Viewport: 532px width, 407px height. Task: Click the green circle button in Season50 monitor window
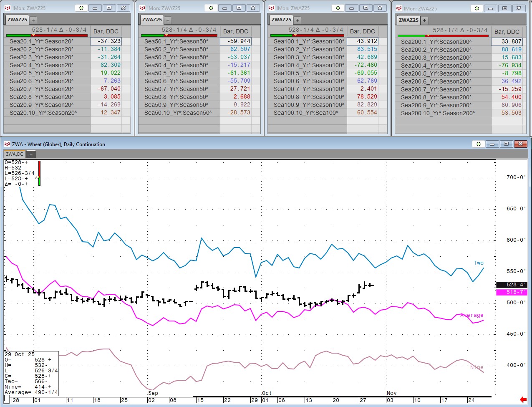coord(211,8)
